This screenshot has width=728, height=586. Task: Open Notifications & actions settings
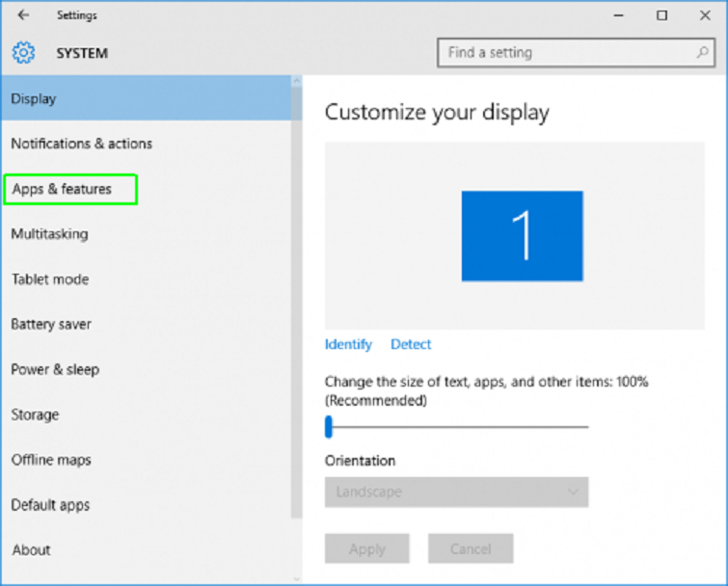pyautogui.click(x=82, y=144)
